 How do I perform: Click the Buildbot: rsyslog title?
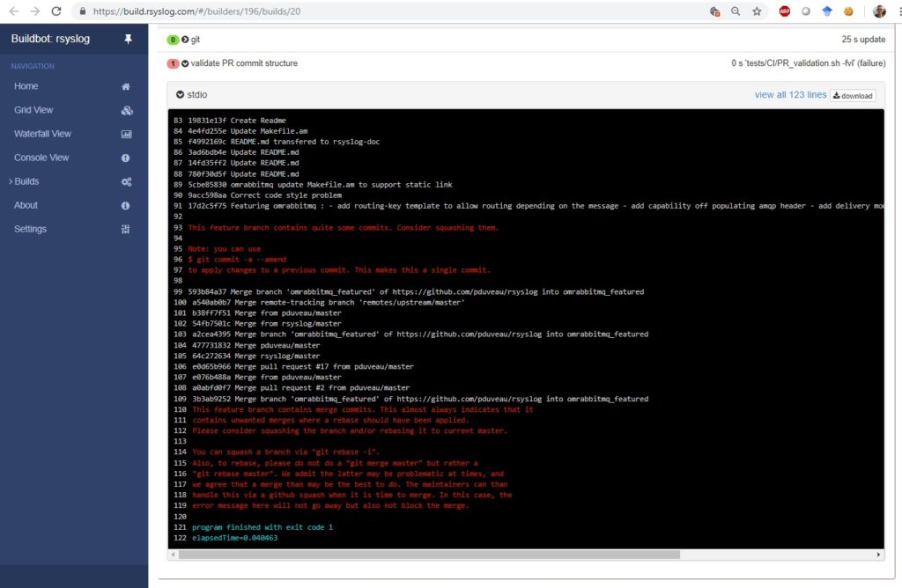click(50, 39)
